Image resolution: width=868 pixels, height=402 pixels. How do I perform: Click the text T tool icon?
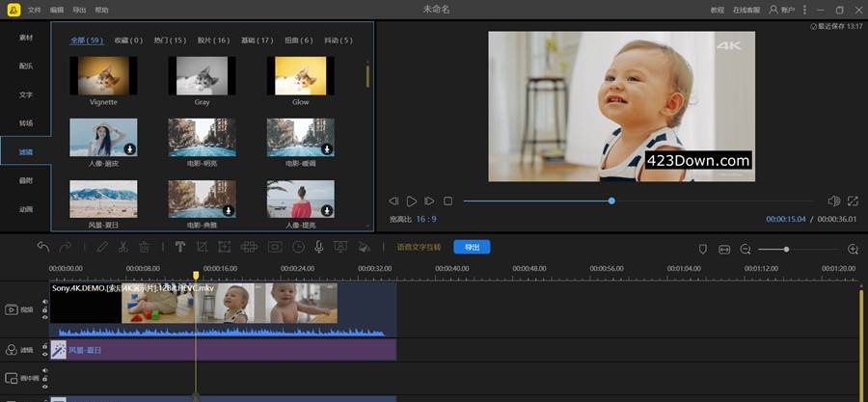pyautogui.click(x=179, y=247)
